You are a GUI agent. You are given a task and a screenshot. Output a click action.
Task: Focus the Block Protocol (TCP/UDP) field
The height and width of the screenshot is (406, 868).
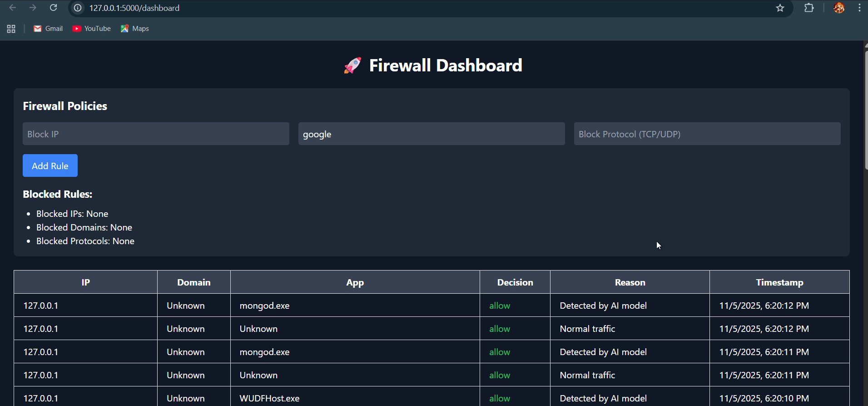coord(707,134)
